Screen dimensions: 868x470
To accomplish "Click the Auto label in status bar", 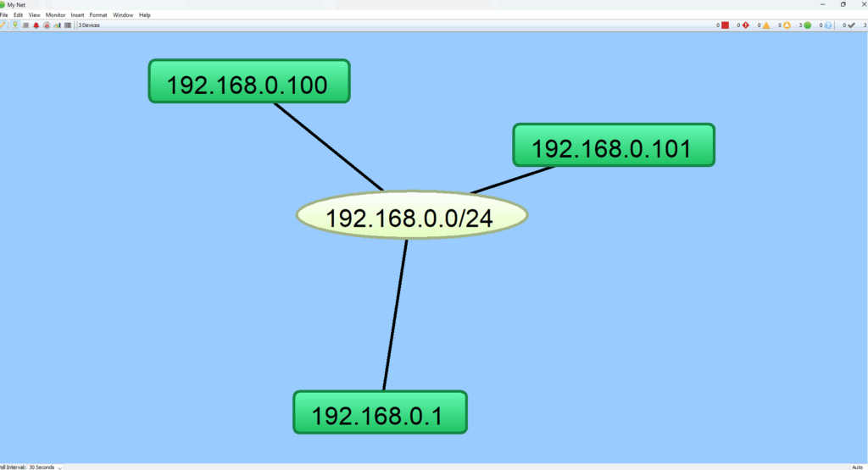I will pyautogui.click(x=856, y=467).
